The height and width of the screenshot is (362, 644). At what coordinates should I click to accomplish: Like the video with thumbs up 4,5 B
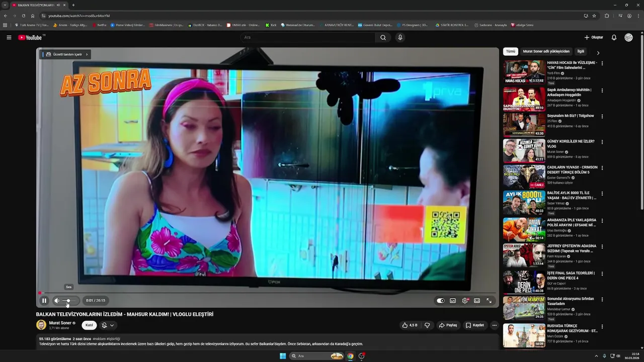click(x=410, y=325)
